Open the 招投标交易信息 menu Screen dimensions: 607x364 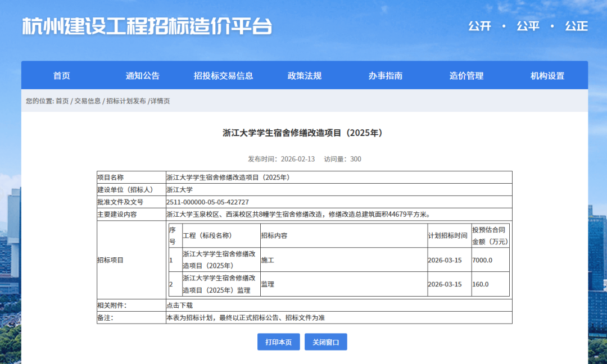pos(225,76)
